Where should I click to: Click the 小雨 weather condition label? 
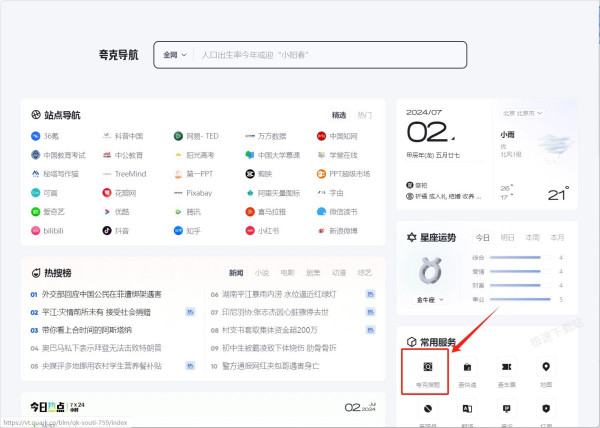pyautogui.click(x=507, y=135)
